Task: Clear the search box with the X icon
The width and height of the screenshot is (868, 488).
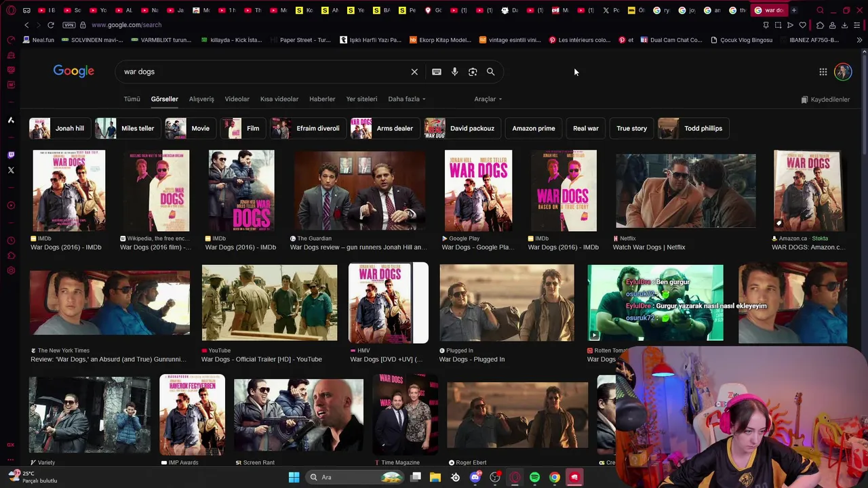Action: 414,72
